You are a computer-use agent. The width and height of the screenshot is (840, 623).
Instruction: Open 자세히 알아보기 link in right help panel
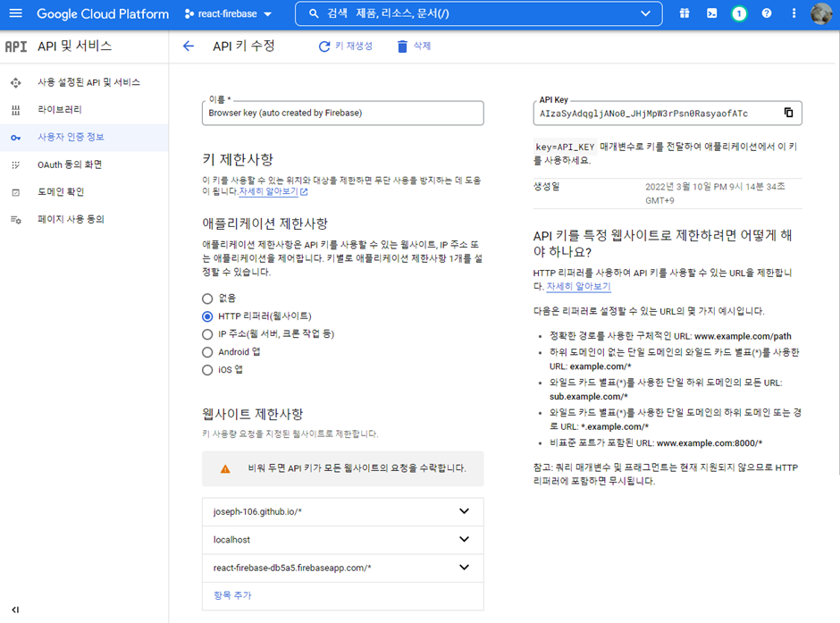pyautogui.click(x=578, y=287)
